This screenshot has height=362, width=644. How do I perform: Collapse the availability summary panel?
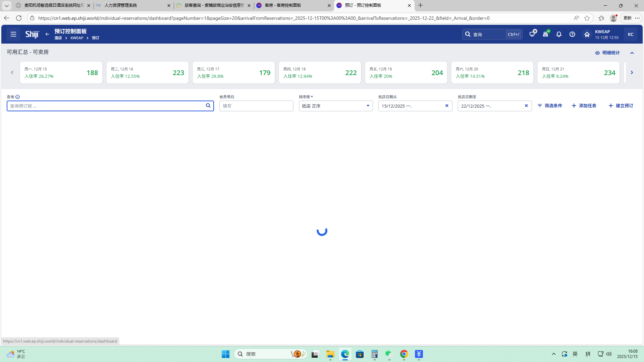[x=632, y=53]
